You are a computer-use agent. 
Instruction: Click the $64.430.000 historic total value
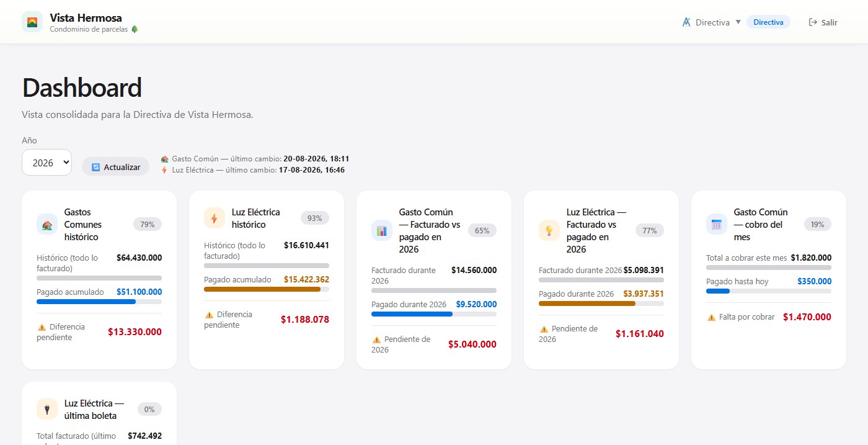coord(139,258)
